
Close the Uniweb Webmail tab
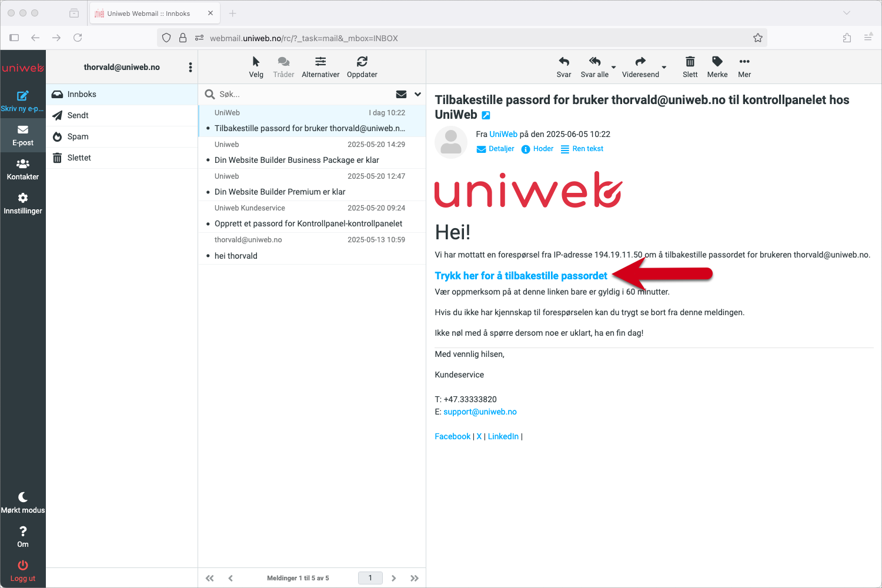click(x=211, y=13)
